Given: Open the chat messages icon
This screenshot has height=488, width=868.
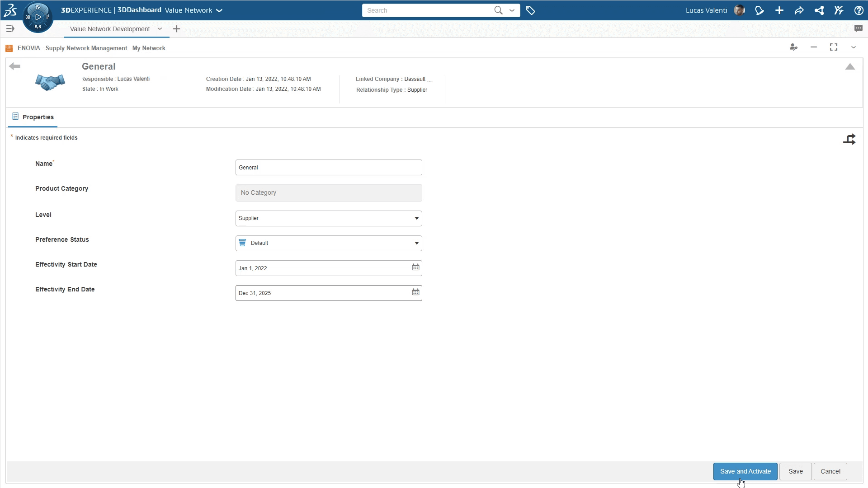Looking at the screenshot, I should pyautogui.click(x=859, y=28).
